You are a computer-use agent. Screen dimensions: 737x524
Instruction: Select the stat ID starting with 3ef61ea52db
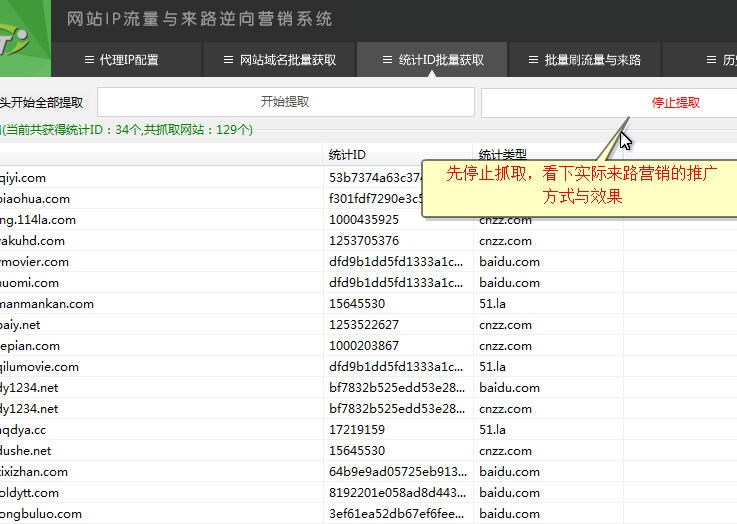[x=396, y=514]
